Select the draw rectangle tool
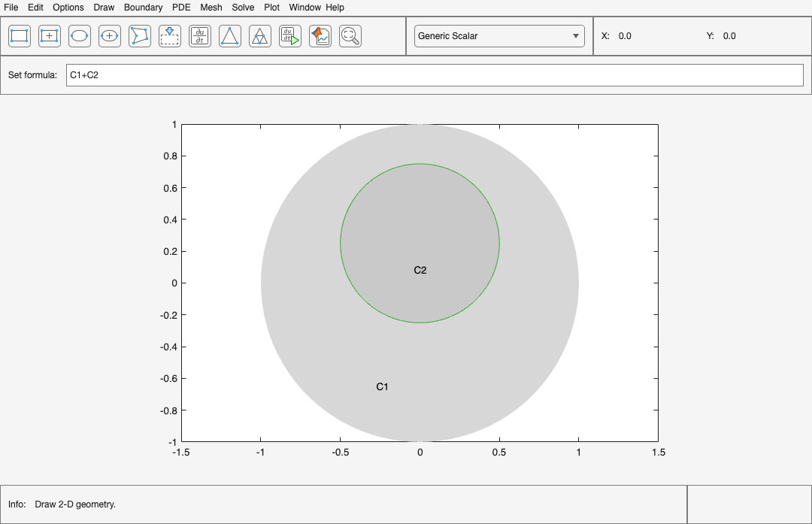812x524 pixels. click(x=20, y=36)
